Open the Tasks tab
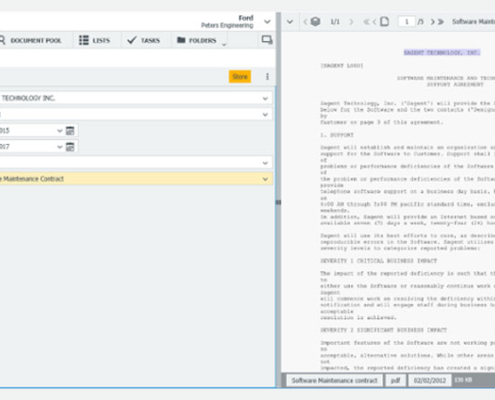The width and height of the screenshot is (495, 400). pos(144,40)
